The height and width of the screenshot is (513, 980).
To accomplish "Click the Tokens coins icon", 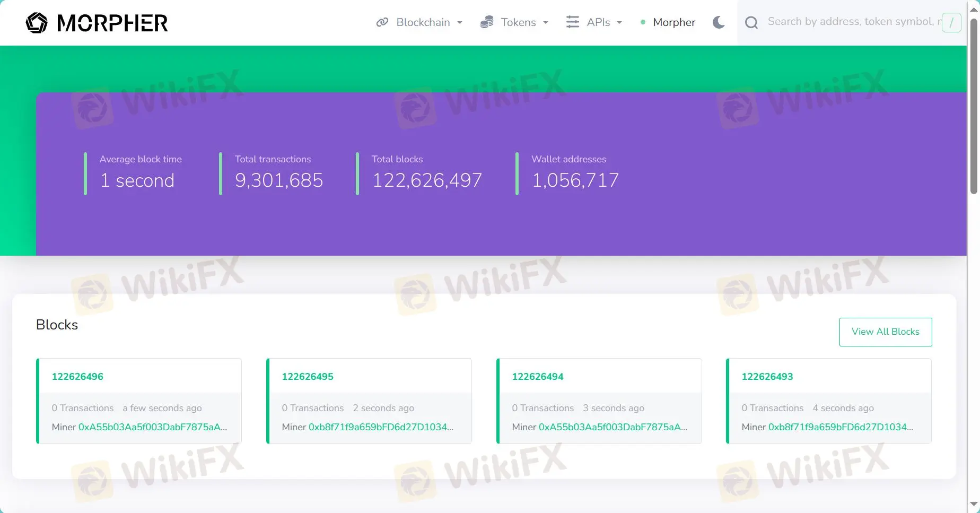I will coord(487,22).
